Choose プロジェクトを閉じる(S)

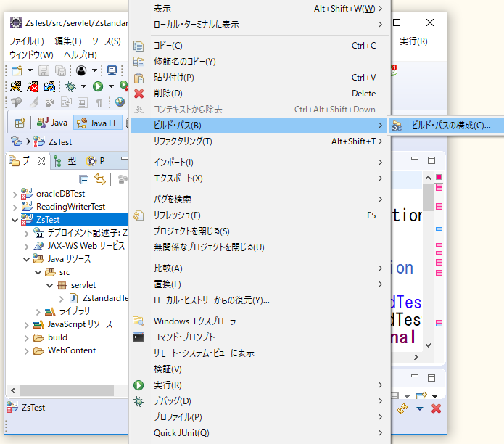260,231
